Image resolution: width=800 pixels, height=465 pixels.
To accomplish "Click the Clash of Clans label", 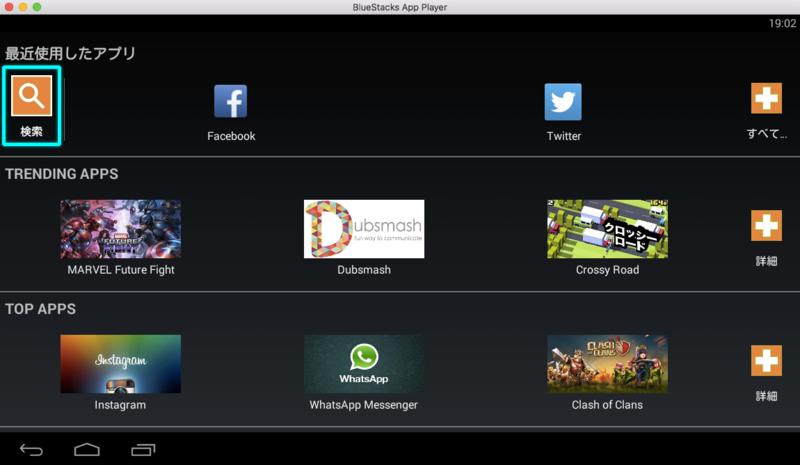I will (607, 405).
